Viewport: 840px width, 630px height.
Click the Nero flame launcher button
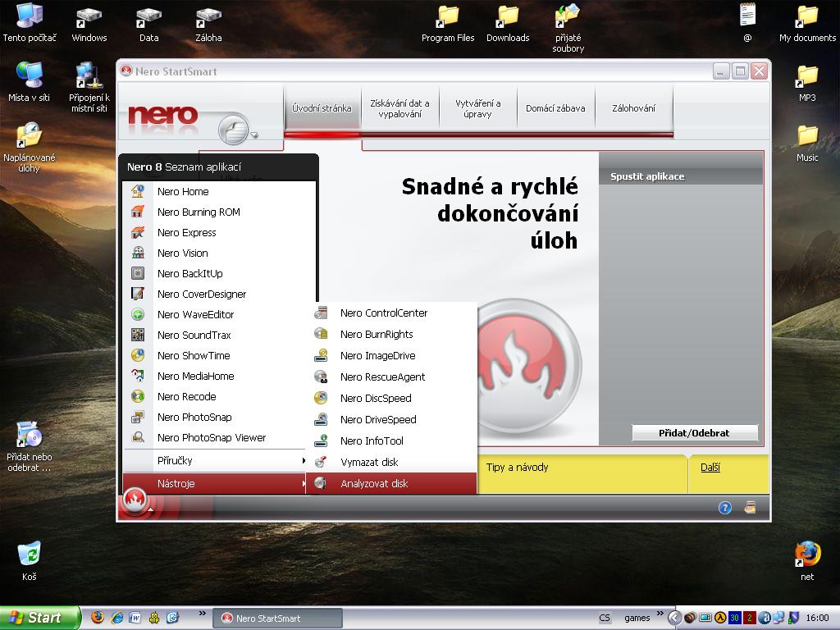135,500
